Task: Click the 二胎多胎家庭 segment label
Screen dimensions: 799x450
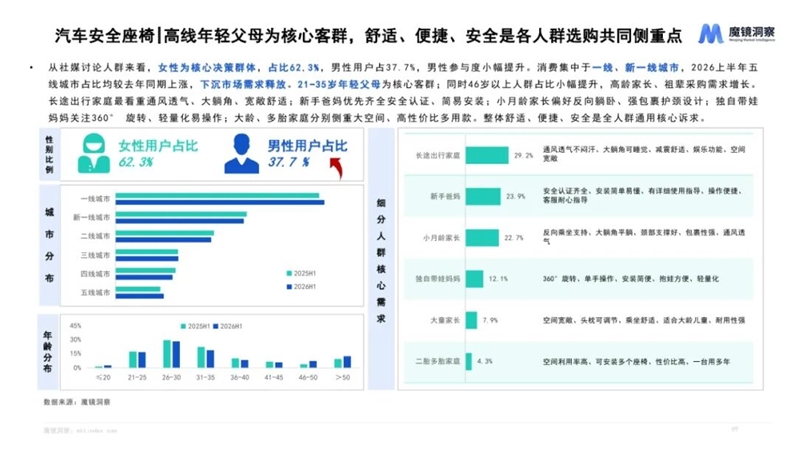Action: (438, 361)
